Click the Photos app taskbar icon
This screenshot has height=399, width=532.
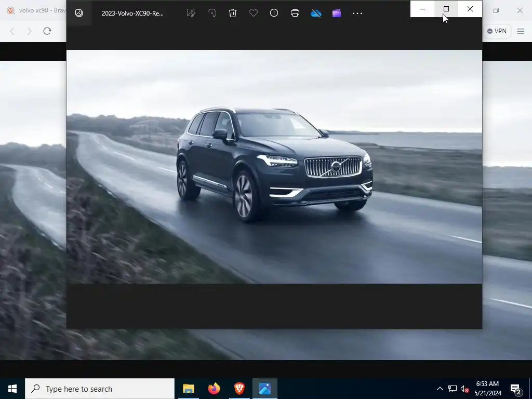click(264, 389)
